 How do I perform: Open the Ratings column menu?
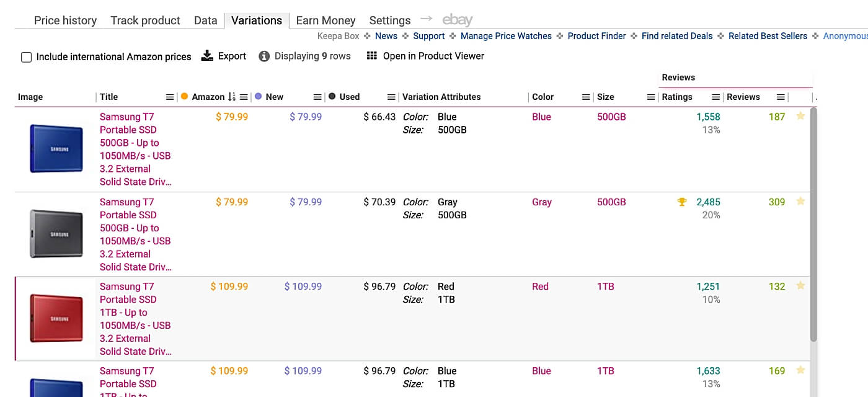pyautogui.click(x=715, y=97)
